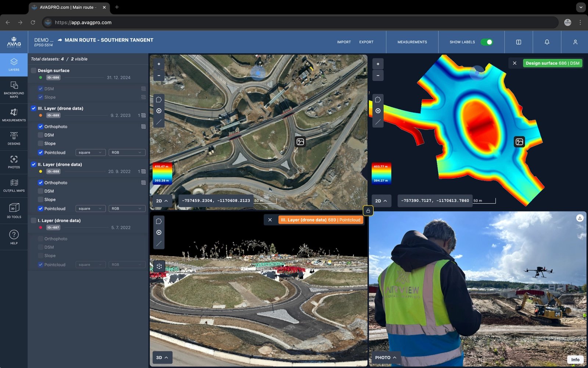
Task: Open RGB color dropdown for II. Layer Pointcloud
Action: pyautogui.click(x=127, y=209)
